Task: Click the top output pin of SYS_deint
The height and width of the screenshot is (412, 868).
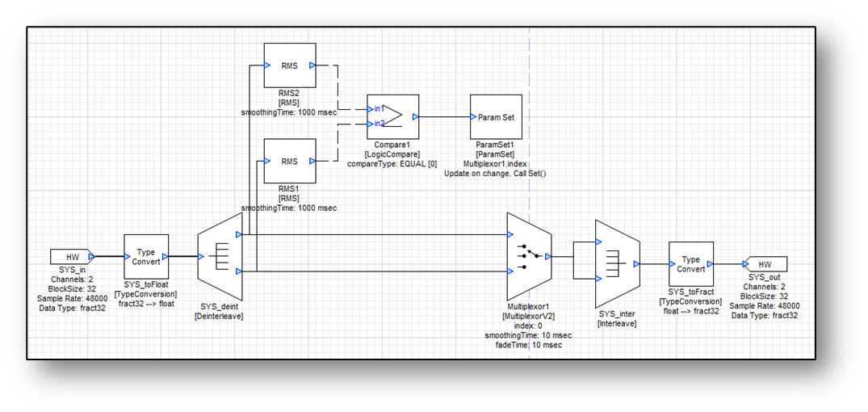Action: (x=238, y=235)
